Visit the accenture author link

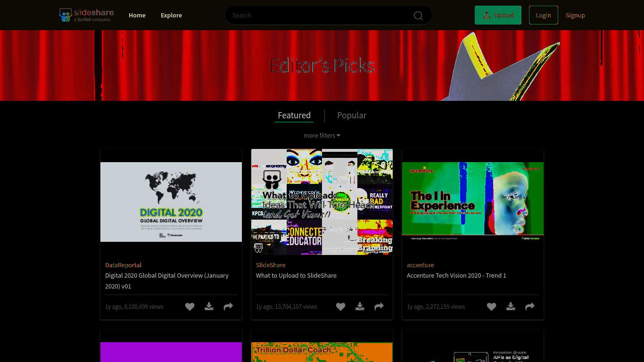coord(421,265)
